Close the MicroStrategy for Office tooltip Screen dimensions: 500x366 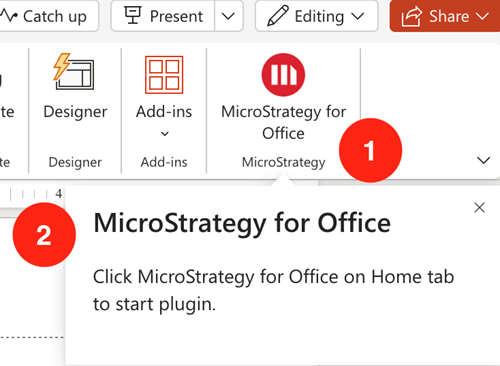(x=479, y=208)
